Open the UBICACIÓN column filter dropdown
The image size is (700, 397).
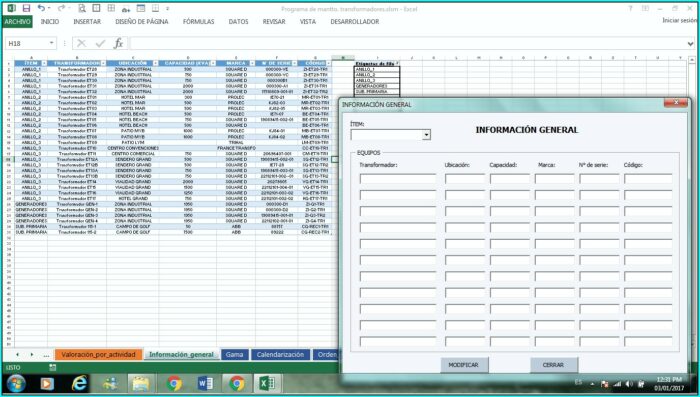155,63
